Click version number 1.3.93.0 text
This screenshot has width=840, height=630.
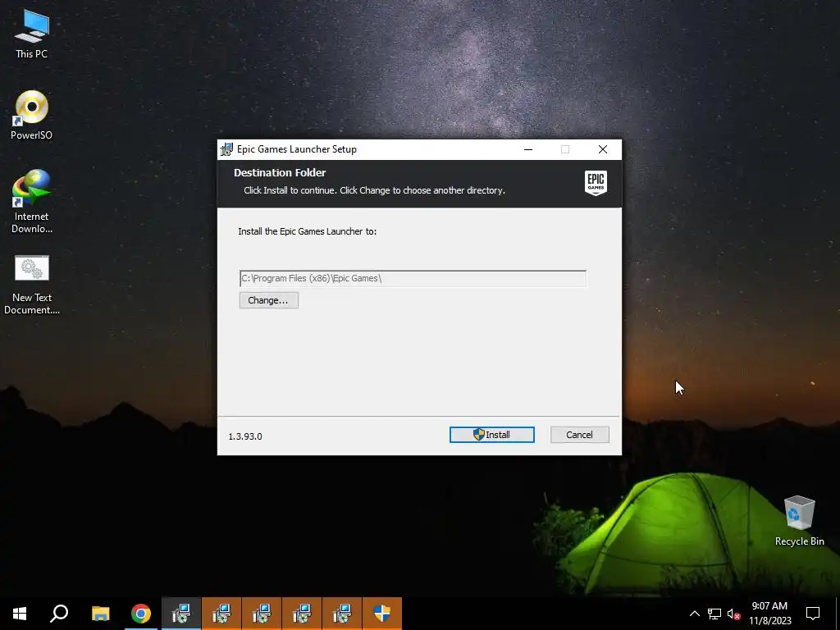pyautogui.click(x=245, y=436)
